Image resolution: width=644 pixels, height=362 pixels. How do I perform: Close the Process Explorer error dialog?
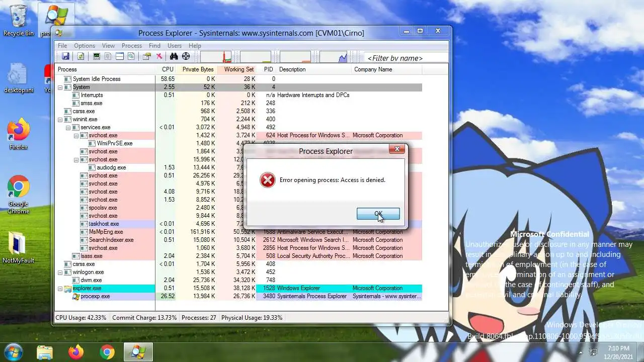pos(397,149)
